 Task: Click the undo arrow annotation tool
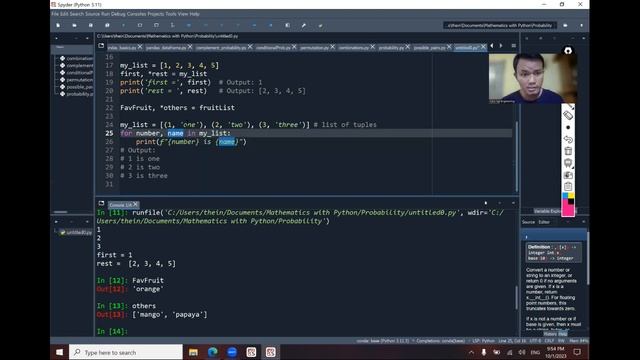pyautogui.click(x=568, y=139)
